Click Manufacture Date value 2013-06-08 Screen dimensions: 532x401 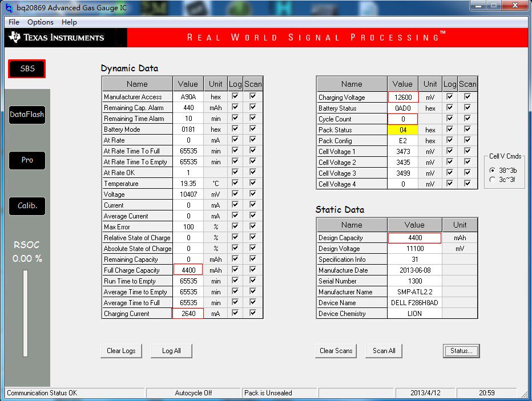pos(414,270)
